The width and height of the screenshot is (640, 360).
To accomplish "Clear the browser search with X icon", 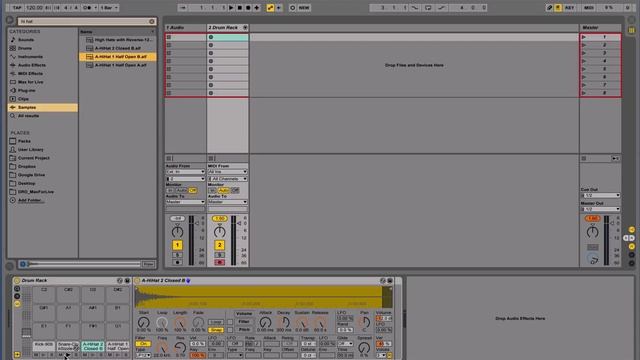I will coord(151,21).
